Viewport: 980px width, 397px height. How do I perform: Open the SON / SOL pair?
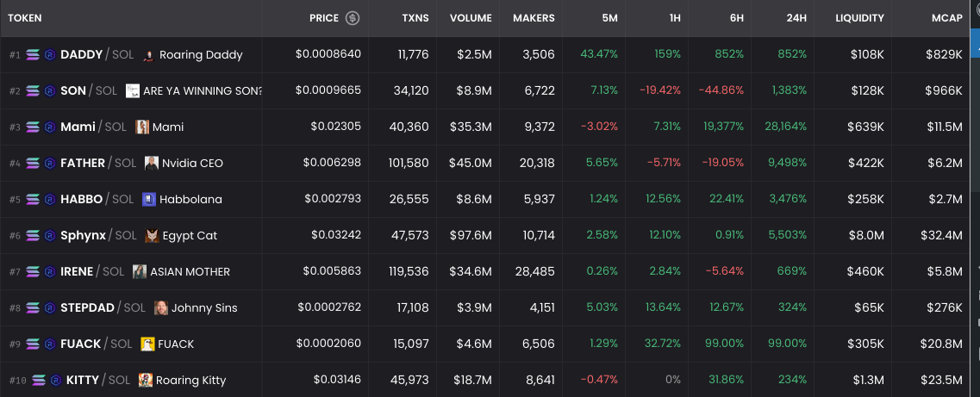(89, 91)
